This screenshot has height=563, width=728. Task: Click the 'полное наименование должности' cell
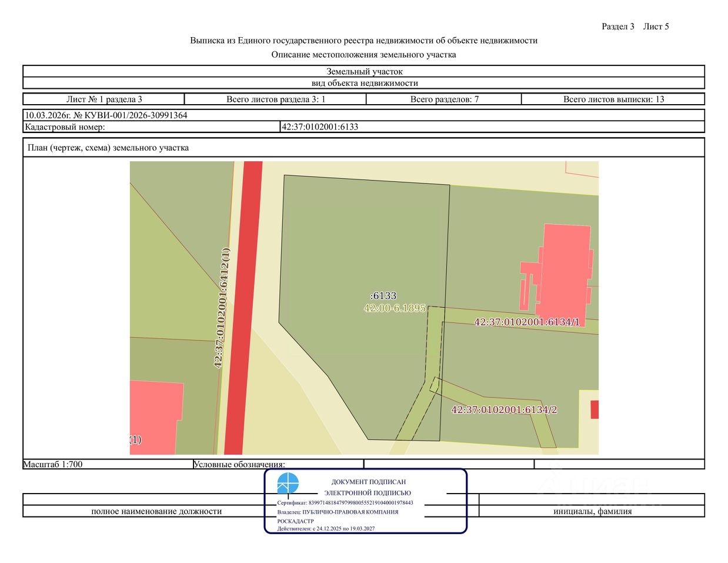(x=156, y=511)
